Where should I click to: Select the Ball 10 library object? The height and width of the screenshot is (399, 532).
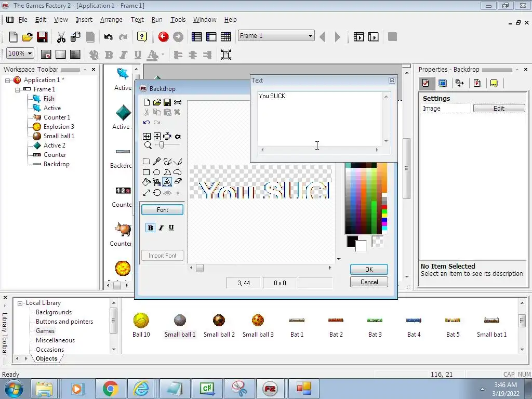pyautogui.click(x=141, y=325)
